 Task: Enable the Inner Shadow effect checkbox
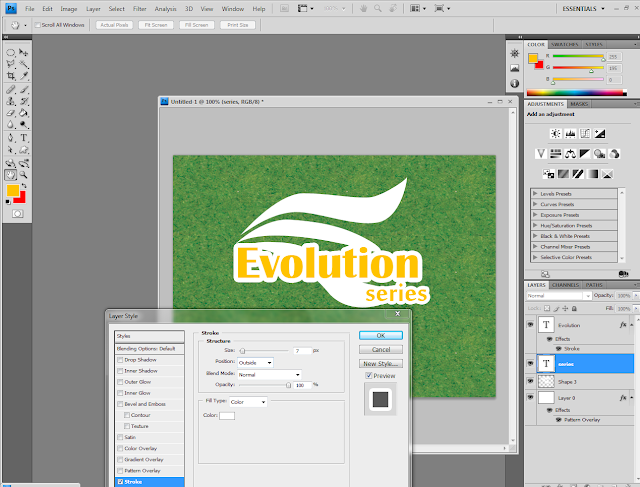click(x=120, y=371)
